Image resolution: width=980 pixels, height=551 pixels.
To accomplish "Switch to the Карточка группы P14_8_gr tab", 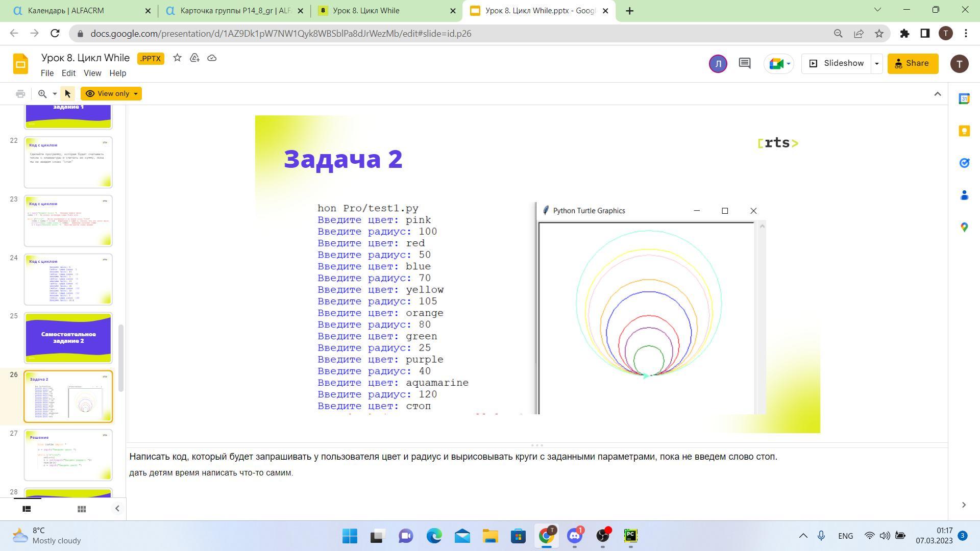I will click(234, 11).
